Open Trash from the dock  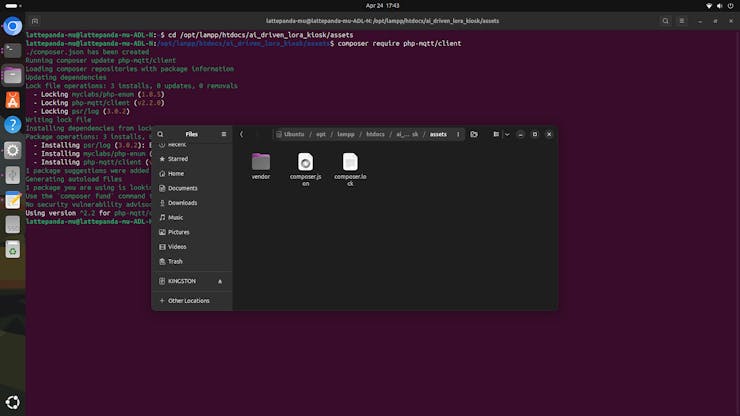click(13, 250)
